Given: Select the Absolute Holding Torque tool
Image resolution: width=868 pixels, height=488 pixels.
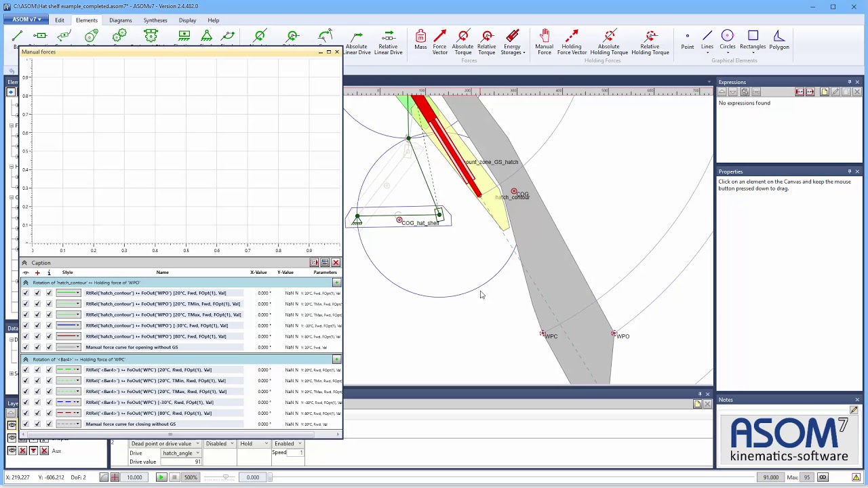Looking at the screenshot, I should point(609,42).
